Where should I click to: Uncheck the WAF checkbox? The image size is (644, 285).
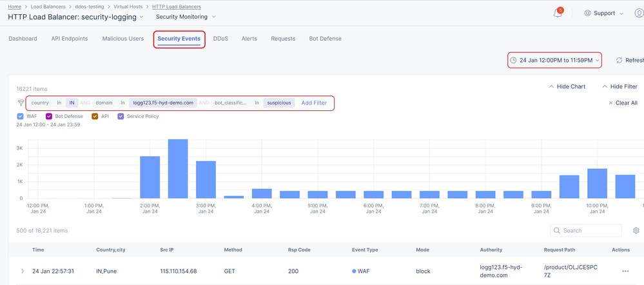pos(21,117)
